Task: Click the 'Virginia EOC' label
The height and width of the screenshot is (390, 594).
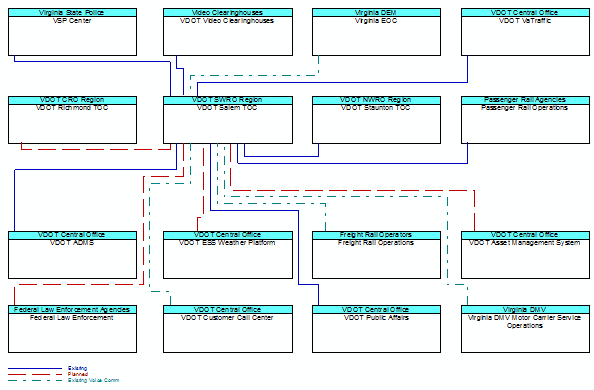Action: [376, 21]
